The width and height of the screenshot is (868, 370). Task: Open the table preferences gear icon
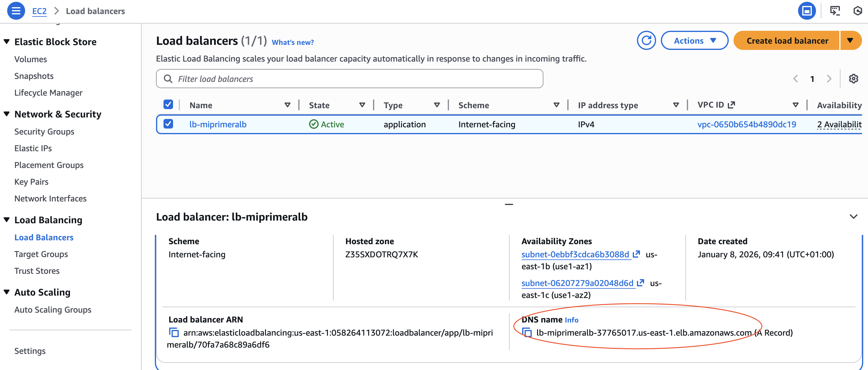tap(853, 79)
